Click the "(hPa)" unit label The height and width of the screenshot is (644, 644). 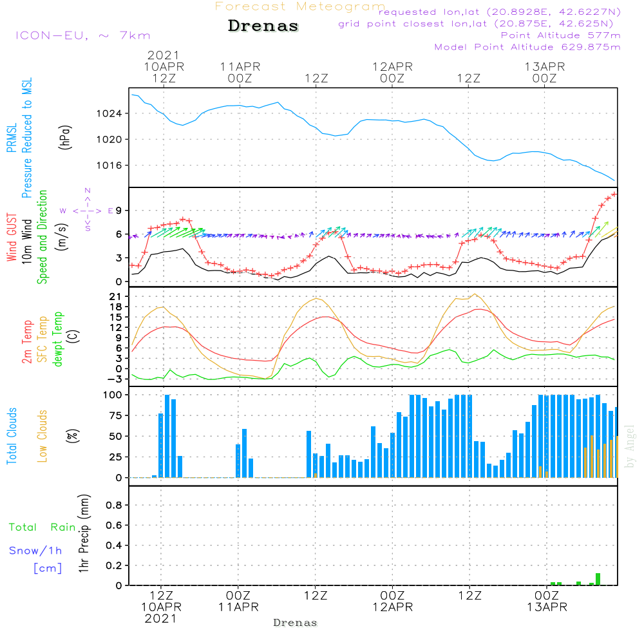pyautogui.click(x=65, y=137)
